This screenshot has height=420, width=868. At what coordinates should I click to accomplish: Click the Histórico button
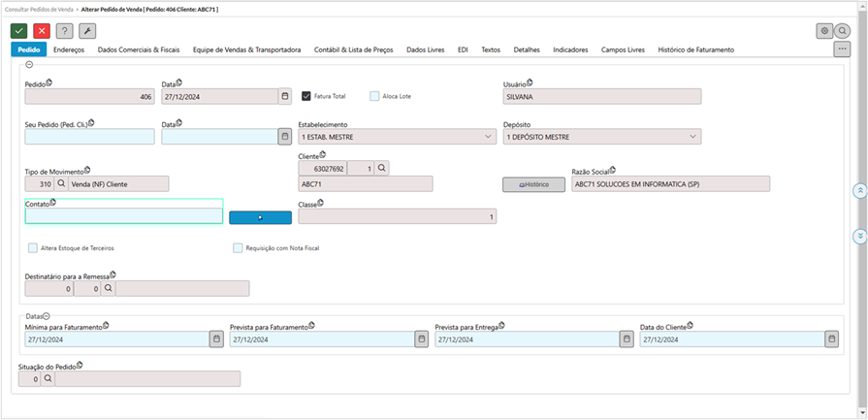click(533, 184)
